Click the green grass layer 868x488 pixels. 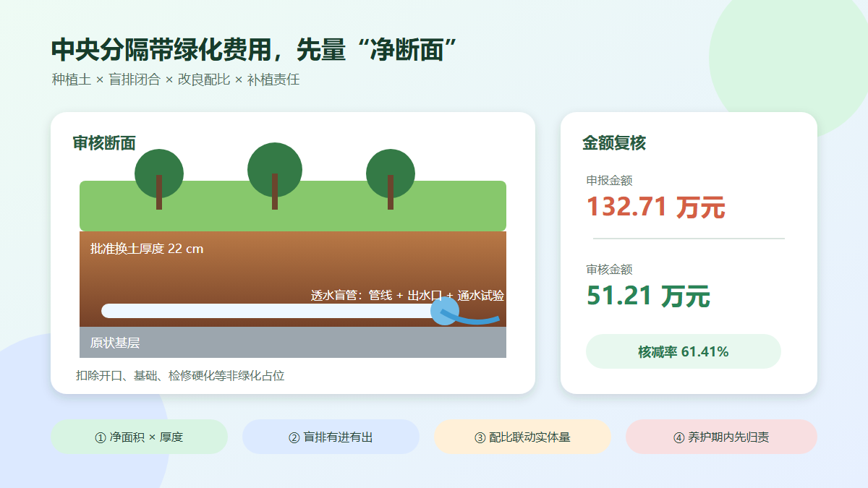[293, 206]
